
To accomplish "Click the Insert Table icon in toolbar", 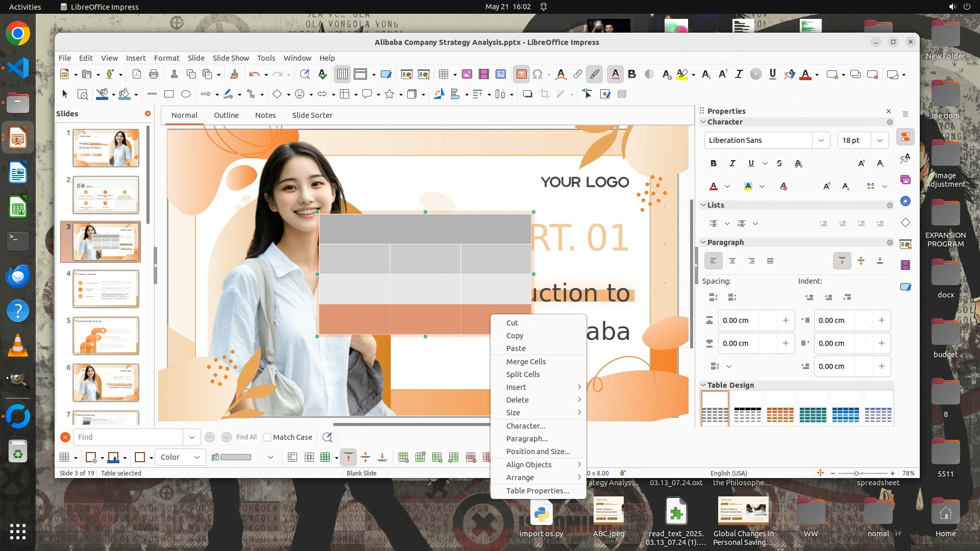I will pyautogui.click(x=443, y=74).
